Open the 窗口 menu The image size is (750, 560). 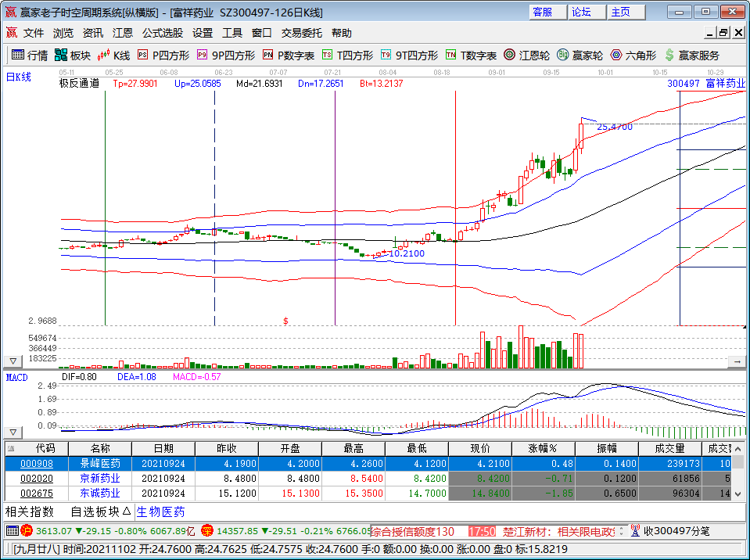click(262, 33)
